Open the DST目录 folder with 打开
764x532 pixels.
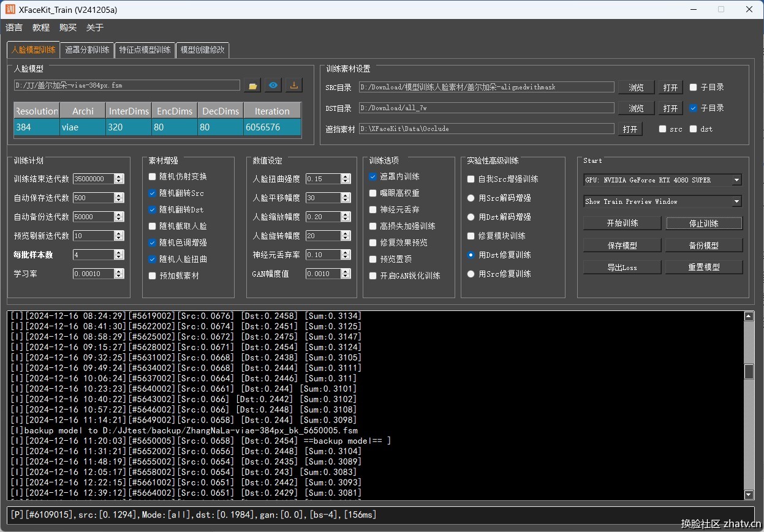pyautogui.click(x=671, y=108)
